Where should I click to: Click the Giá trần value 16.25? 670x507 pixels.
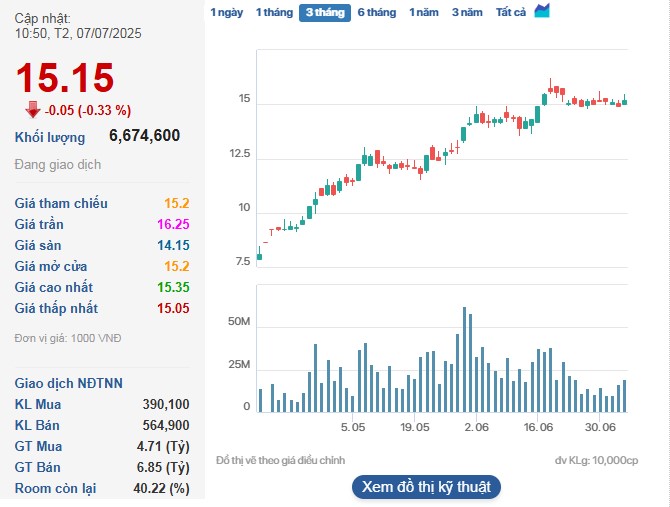pos(172,225)
